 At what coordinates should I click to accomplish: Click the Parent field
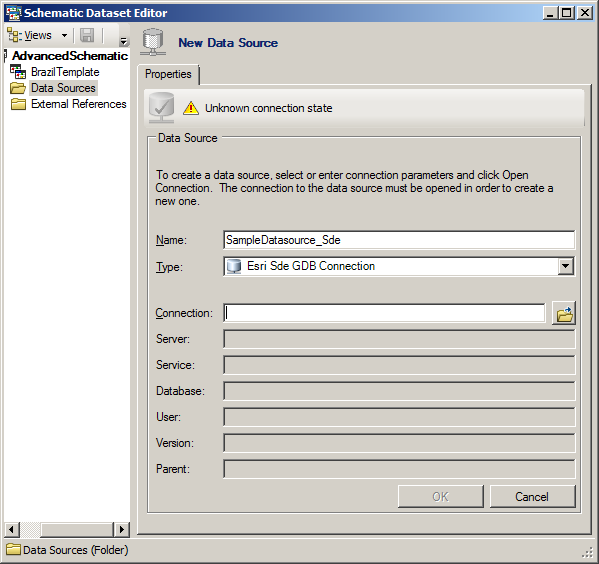tap(399, 469)
